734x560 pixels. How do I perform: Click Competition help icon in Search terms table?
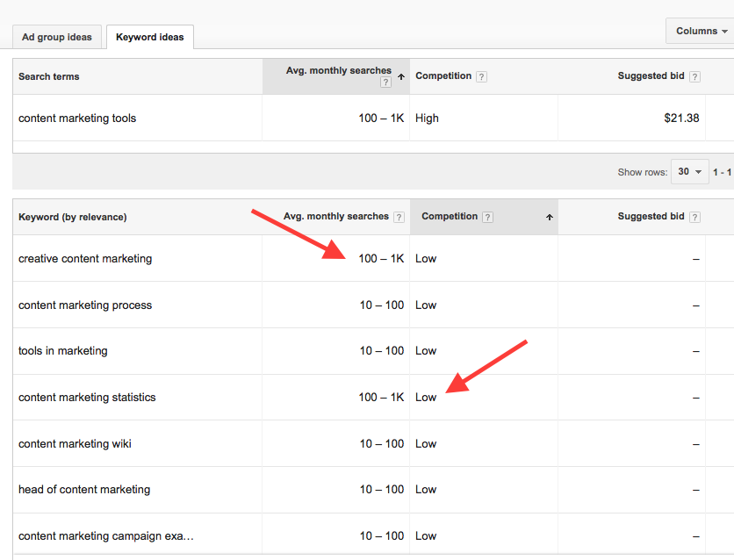point(481,76)
